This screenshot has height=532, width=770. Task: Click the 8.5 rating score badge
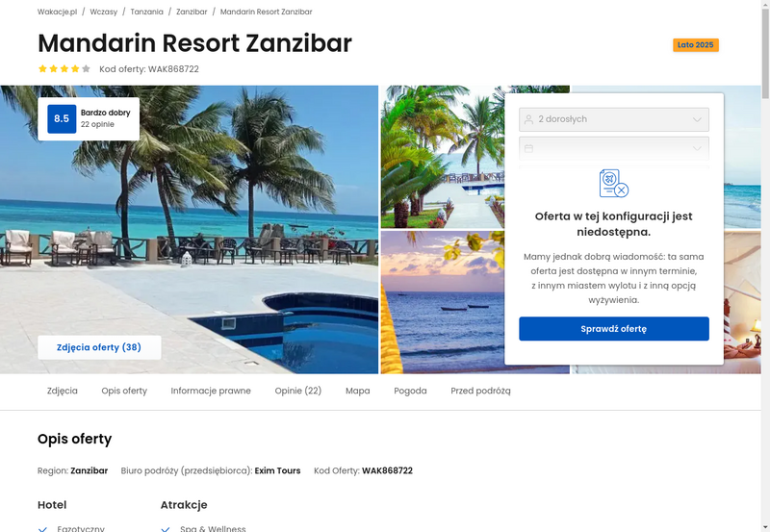(62, 118)
